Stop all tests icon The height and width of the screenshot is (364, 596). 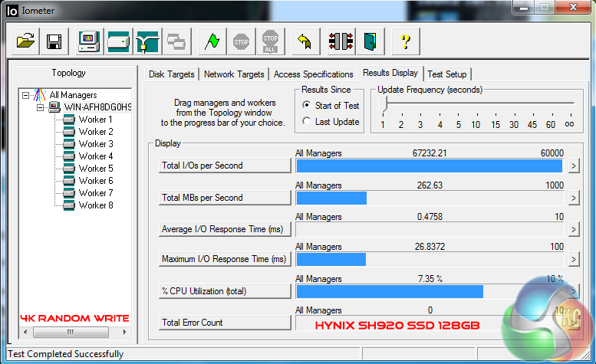coord(270,41)
